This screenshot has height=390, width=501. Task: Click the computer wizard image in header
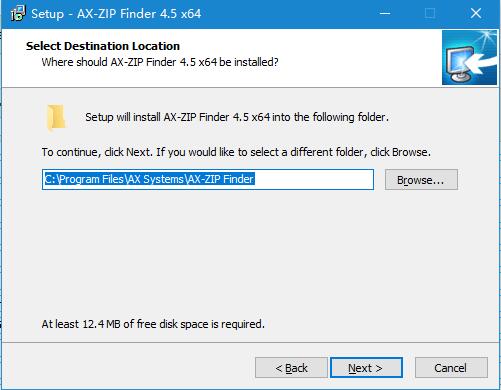click(x=469, y=57)
